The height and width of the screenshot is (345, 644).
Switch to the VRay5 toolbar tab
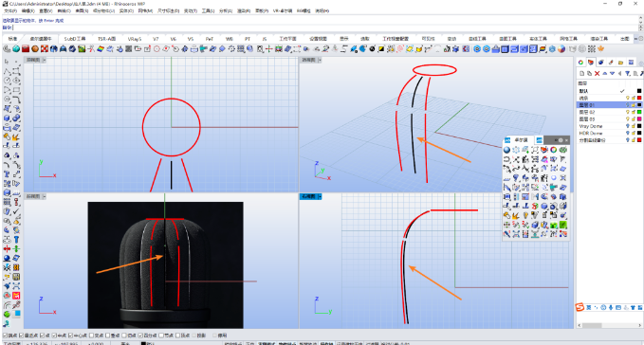click(135, 39)
